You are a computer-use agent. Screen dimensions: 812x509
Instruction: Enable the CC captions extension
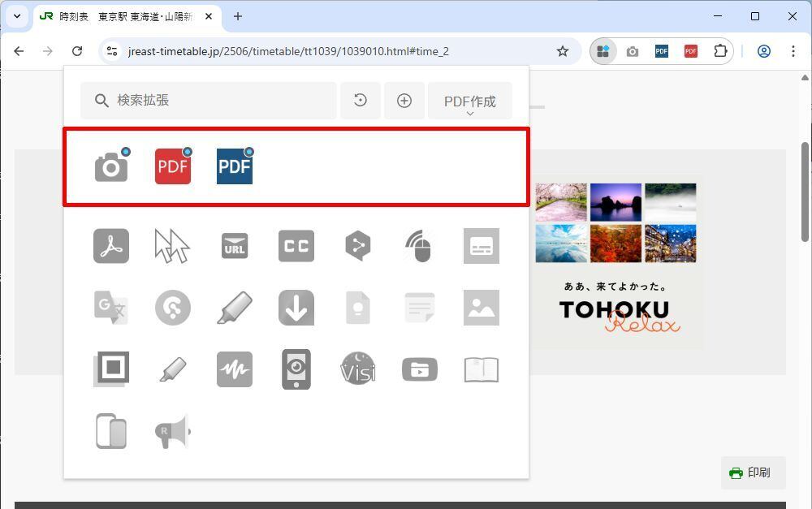296,246
